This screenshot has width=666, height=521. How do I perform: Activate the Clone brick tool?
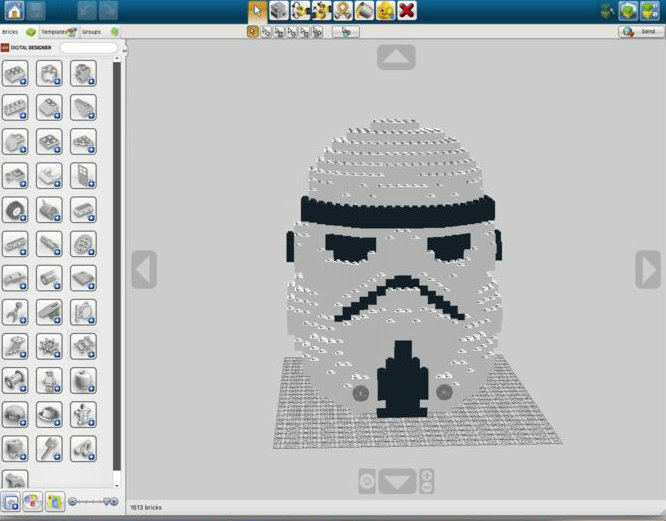279,11
